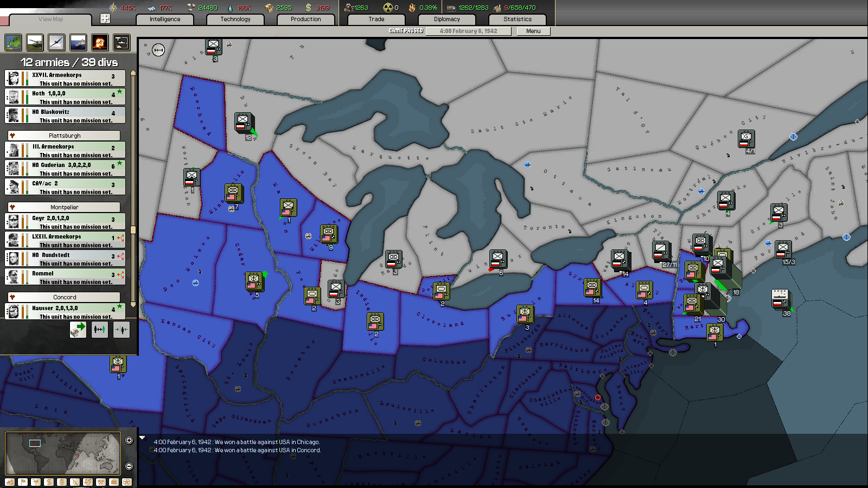Click the money dollar icon in top bar
Screen dimensions: 868x488
(308, 7)
